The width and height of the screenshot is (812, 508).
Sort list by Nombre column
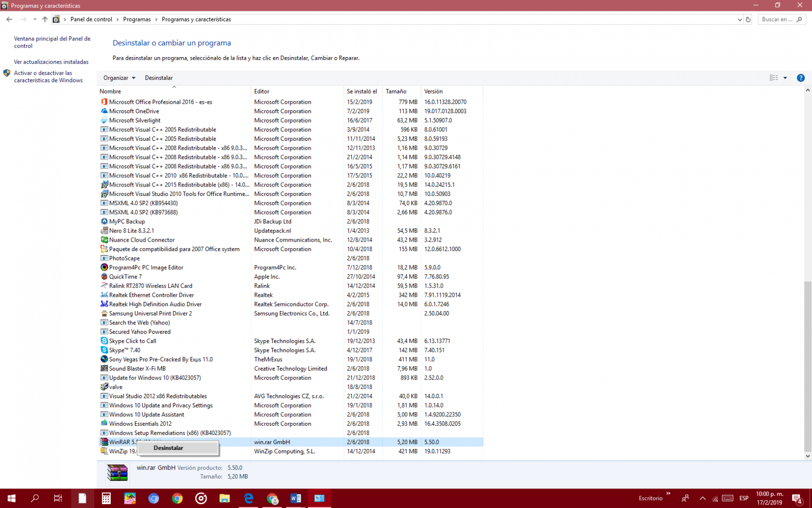(174, 92)
